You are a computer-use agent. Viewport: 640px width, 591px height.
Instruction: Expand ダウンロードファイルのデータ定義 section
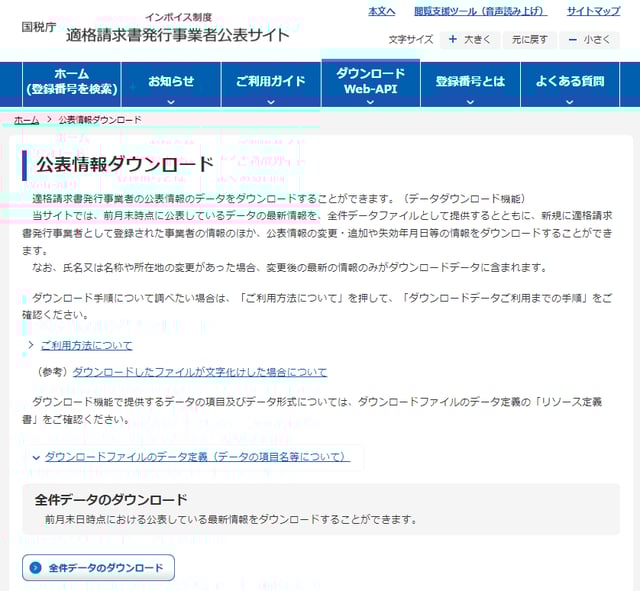(x=196, y=457)
